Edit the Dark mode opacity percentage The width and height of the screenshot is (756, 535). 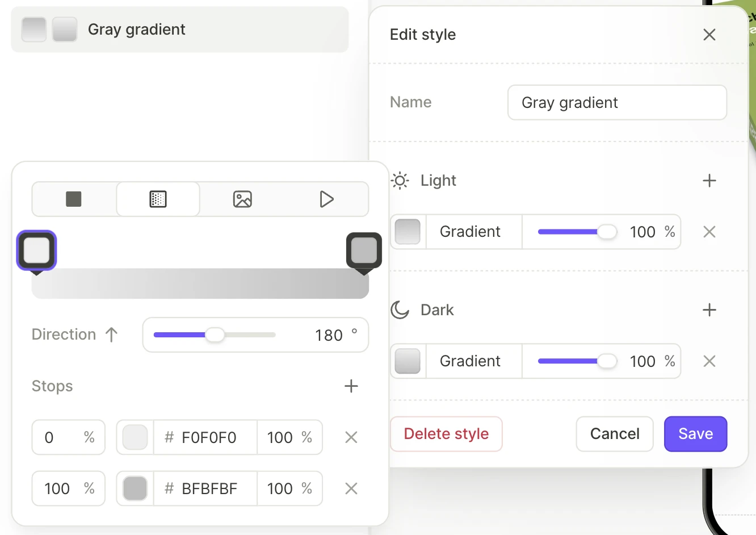click(x=642, y=361)
